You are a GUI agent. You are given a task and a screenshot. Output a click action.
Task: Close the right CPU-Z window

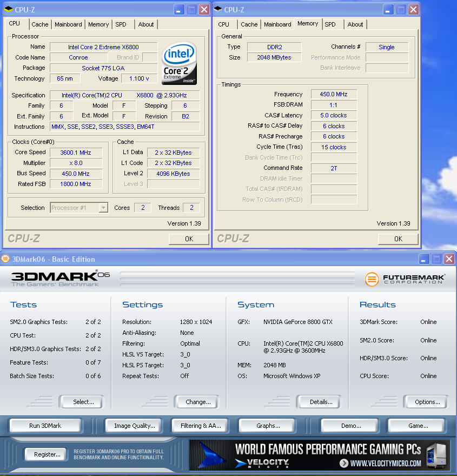click(x=413, y=10)
